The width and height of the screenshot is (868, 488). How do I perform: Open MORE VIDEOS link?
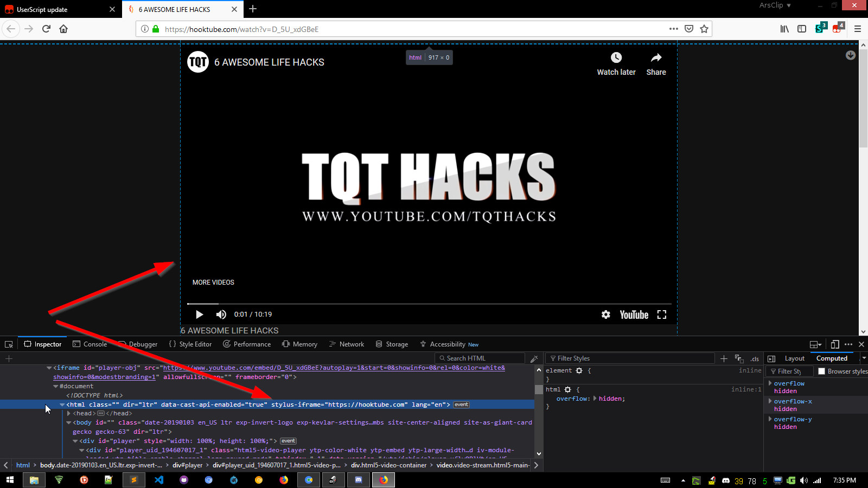213,282
